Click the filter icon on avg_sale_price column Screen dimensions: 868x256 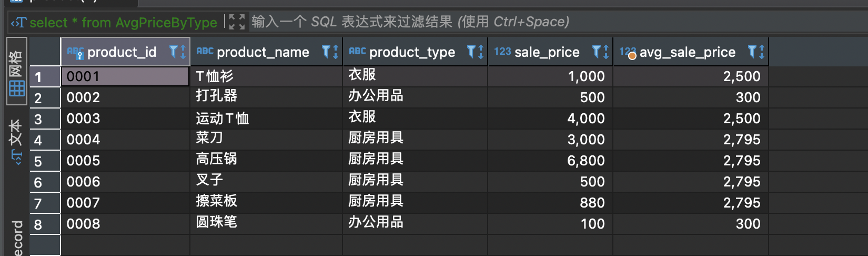pyautogui.click(x=752, y=51)
